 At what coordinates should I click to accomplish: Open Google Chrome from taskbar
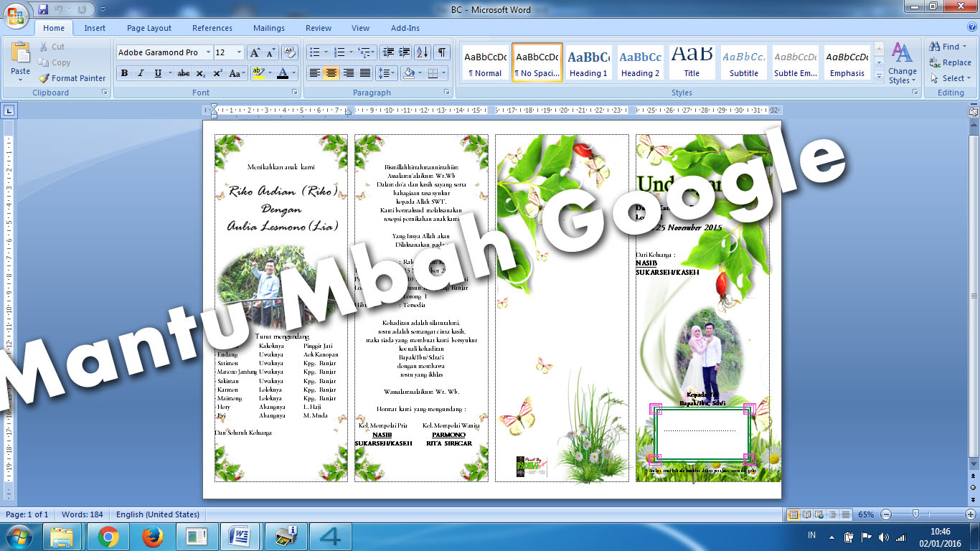(x=108, y=537)
